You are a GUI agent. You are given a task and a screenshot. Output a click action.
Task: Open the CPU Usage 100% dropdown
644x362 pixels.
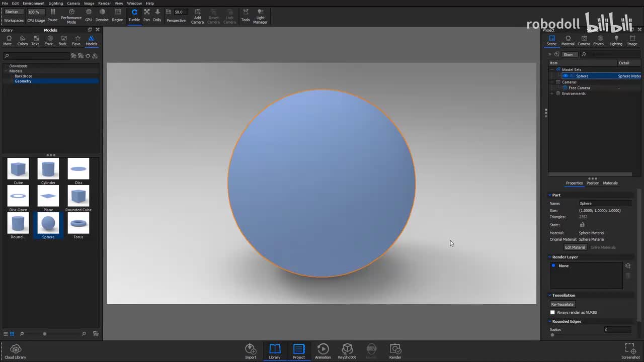[36, 12]
